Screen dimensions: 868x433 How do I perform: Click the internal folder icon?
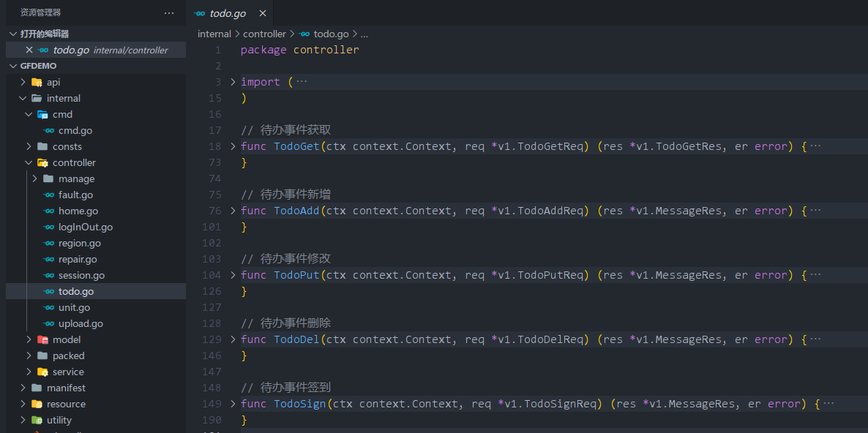pos(37,99)
